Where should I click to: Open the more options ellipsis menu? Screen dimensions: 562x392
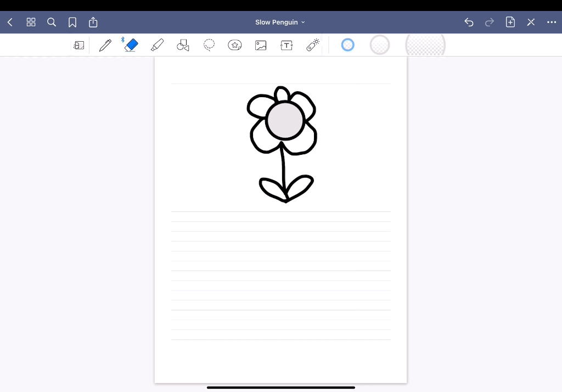point(552,23)
